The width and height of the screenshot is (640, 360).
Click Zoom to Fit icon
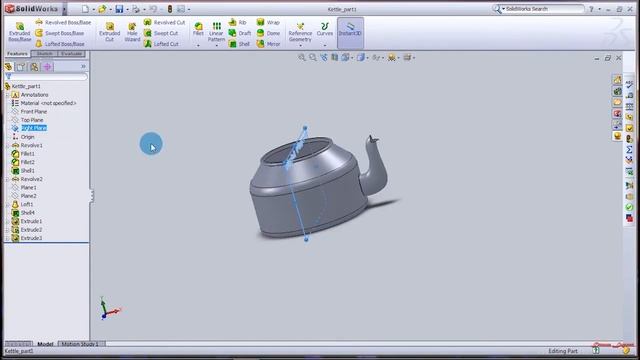click(302, 58)
